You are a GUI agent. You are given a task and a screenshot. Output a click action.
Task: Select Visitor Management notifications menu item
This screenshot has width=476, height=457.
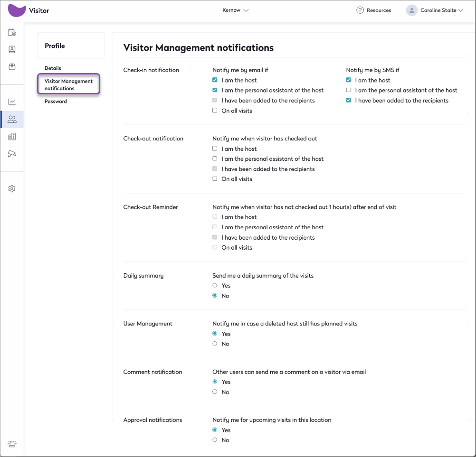[x=68, y=84]
